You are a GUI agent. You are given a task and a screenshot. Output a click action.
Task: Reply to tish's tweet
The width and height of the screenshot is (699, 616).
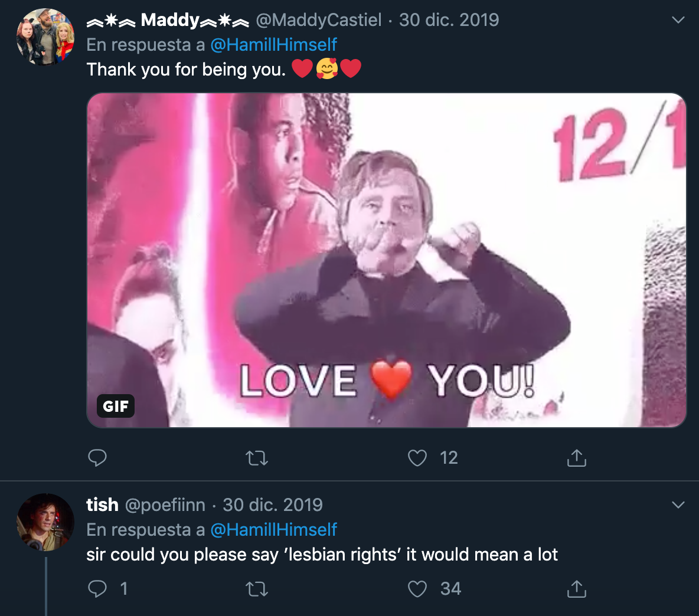click(97, 589)
